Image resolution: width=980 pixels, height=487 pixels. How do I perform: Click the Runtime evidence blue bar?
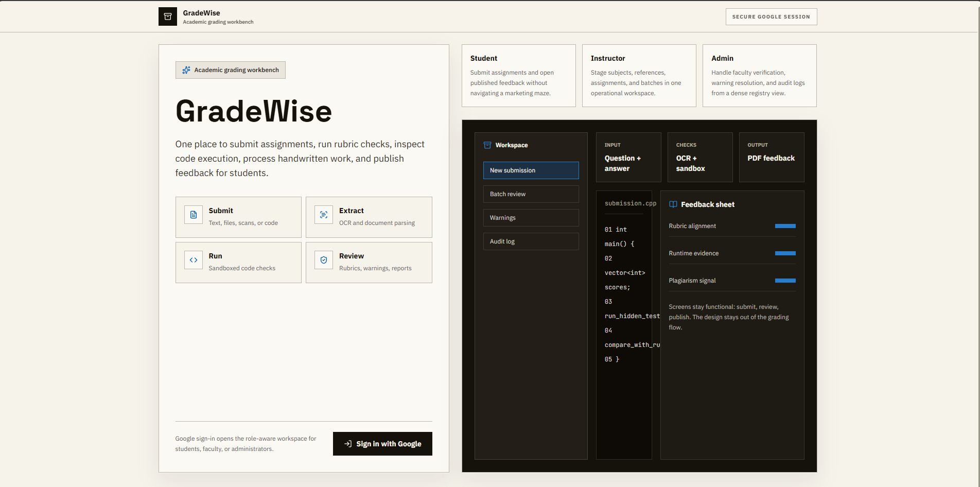click(785, 253)
